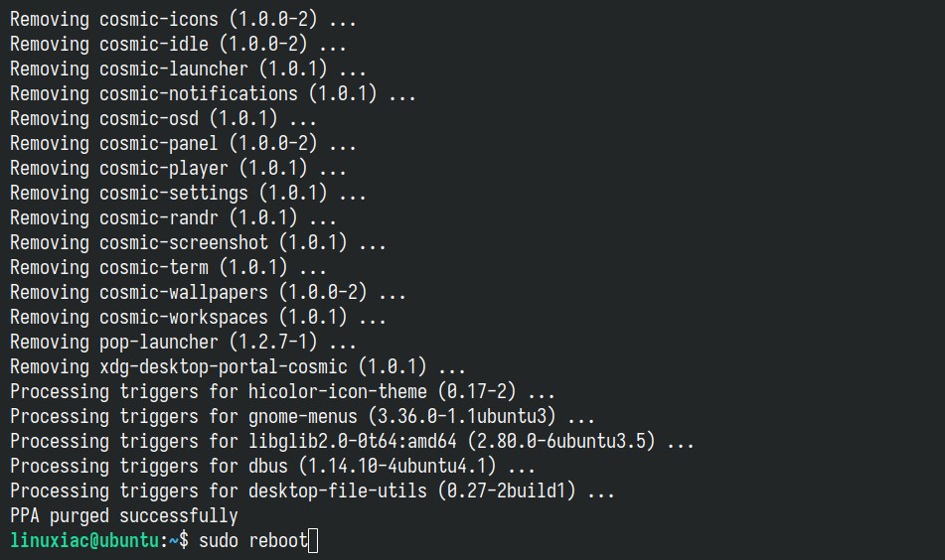Click the "Removing cosmic-workspaces" line
The height and width of the screenshot is (560, 945).
pyautogui.click(x=199, y=318)
